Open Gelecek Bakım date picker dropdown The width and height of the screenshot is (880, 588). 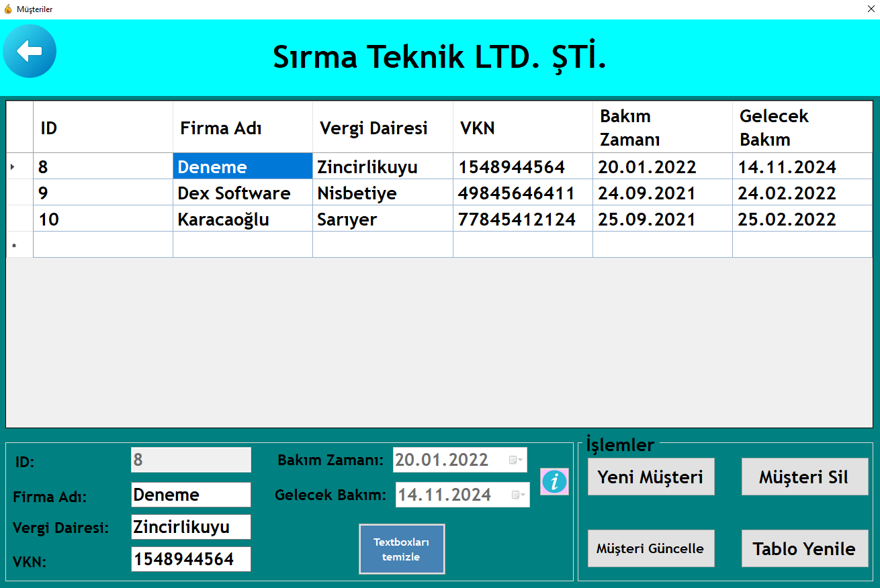click(519, 495)
